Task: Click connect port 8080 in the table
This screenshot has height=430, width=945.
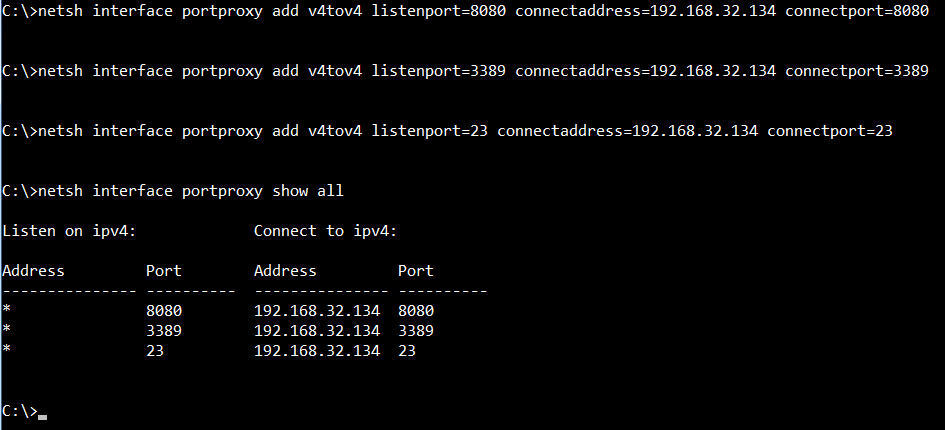Action: click(x=416, y=311)
